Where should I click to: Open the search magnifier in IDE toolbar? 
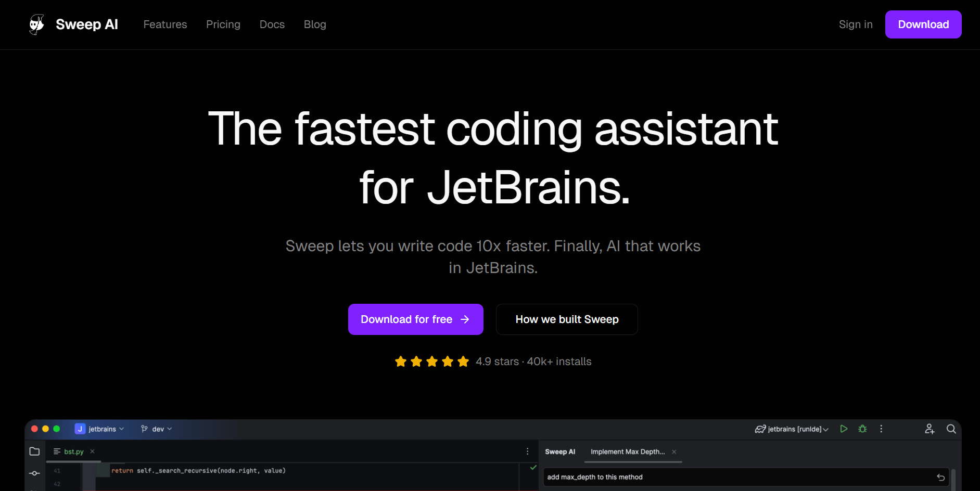pyautogui.click(x=951, y=429)
